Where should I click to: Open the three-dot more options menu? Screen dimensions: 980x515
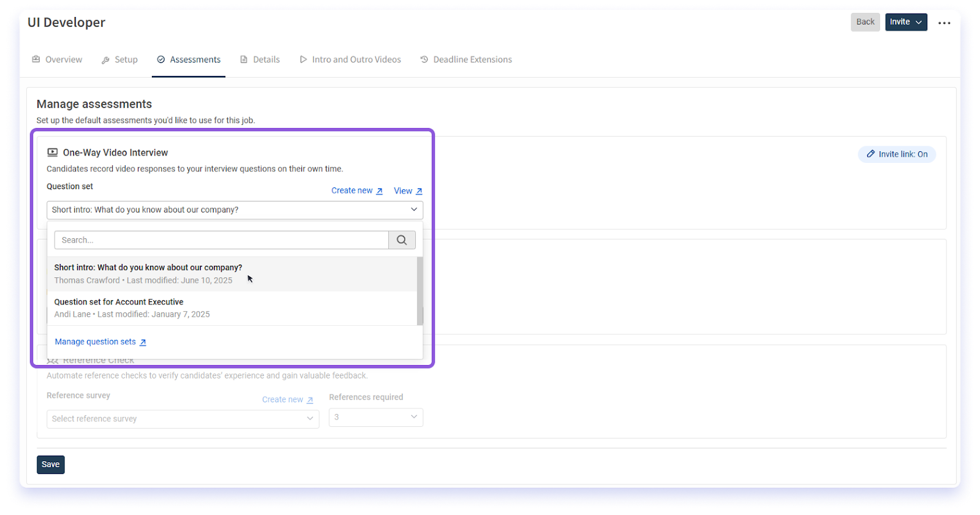[x=944, y=23]
